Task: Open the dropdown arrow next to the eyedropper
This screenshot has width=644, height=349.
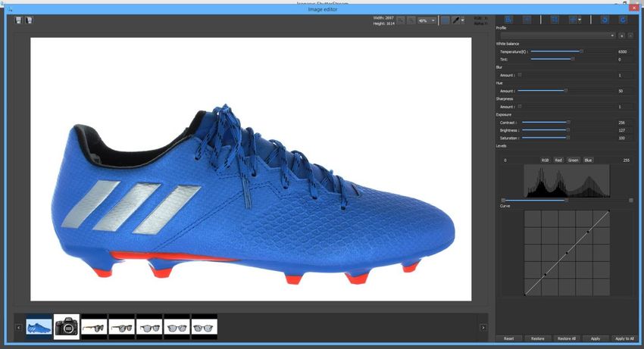Action: [463, 20]
